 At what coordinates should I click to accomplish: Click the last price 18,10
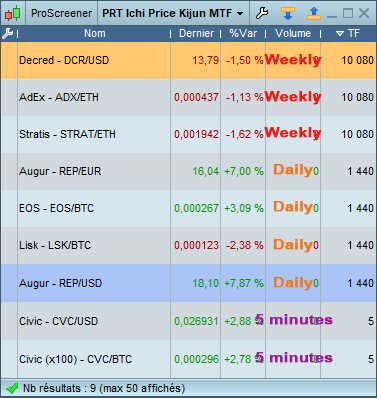[x=205, y=283]
